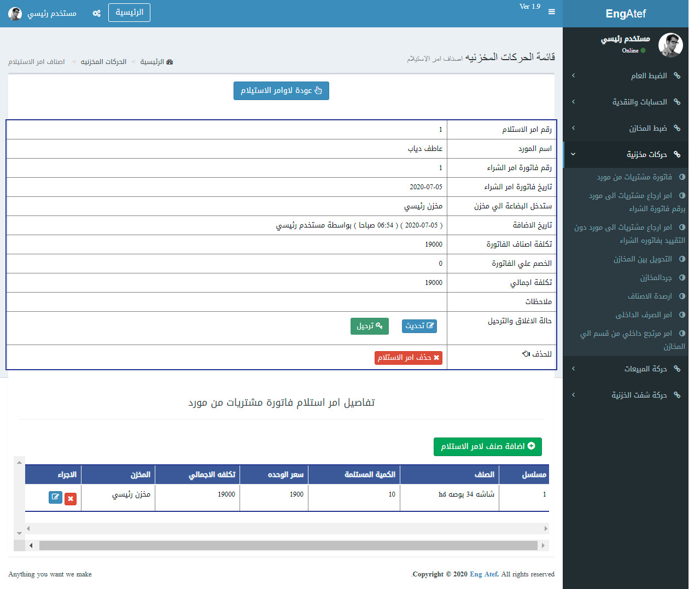
Task: Click the link icon beside حركة المبيعات
Action: (x=677, y=369)
